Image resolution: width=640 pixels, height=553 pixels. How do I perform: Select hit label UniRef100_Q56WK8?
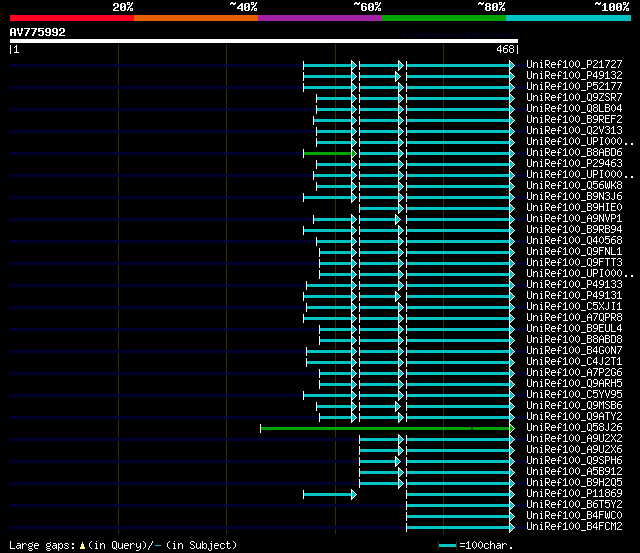click(x=574, y=186)
